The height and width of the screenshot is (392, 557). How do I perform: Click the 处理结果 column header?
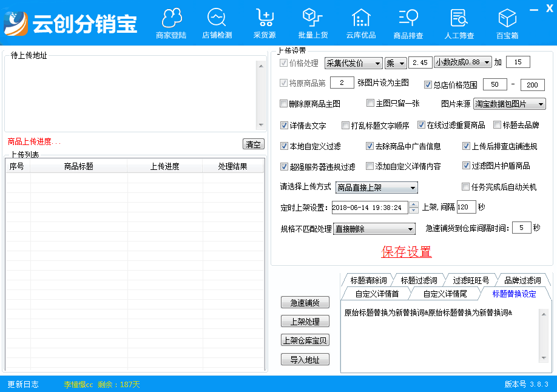[x=232, y=166]
